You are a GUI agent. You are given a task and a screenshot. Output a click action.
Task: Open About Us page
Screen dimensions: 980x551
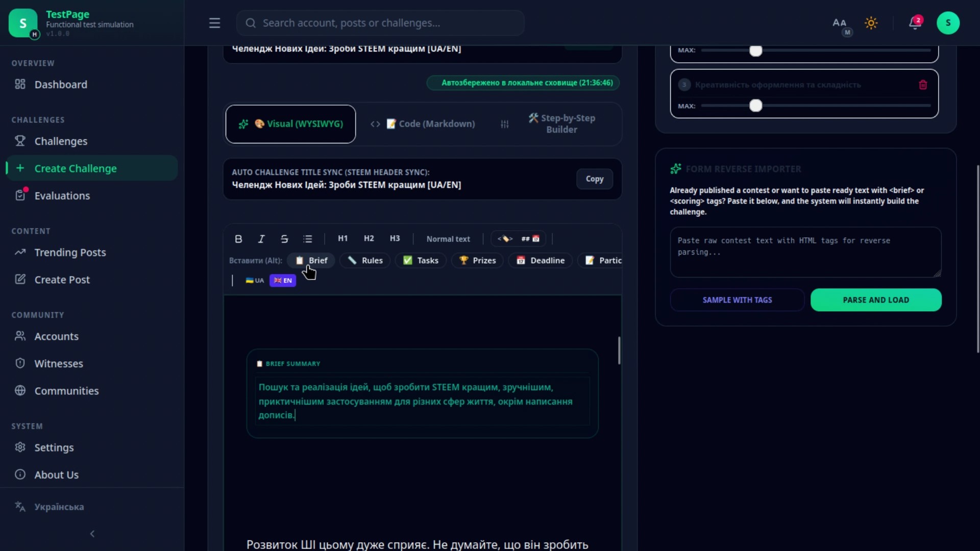pos(92,474)
